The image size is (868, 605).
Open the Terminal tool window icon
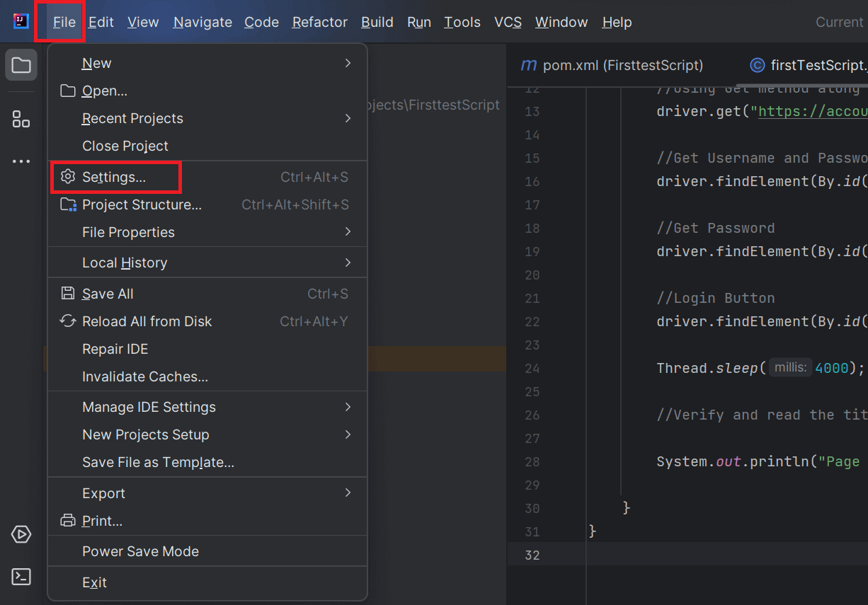tap(21, 577)
